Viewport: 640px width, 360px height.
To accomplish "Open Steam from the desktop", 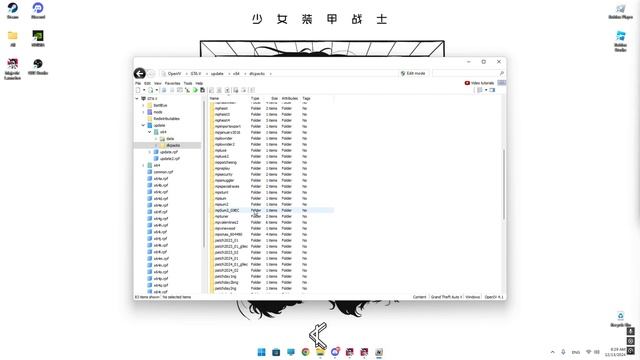I will (13, 11).
